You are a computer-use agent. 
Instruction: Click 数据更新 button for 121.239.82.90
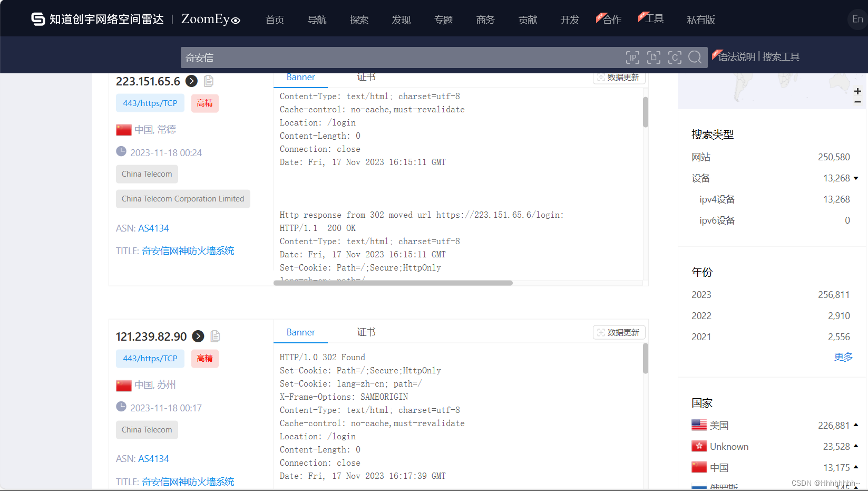619,332
